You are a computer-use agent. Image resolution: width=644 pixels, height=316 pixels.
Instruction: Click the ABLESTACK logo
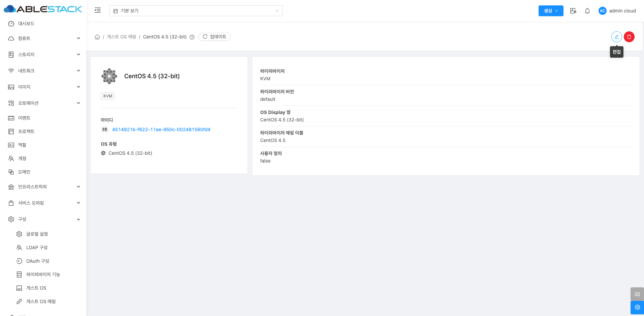coord(43,9)
